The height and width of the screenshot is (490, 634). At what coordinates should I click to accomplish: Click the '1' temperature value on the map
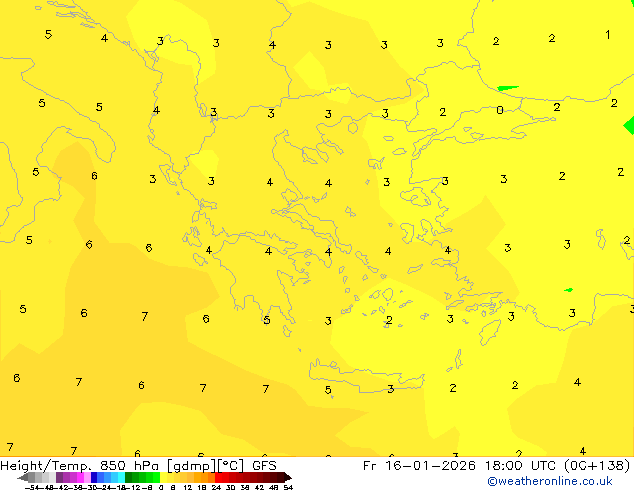(x=608, y=35)
